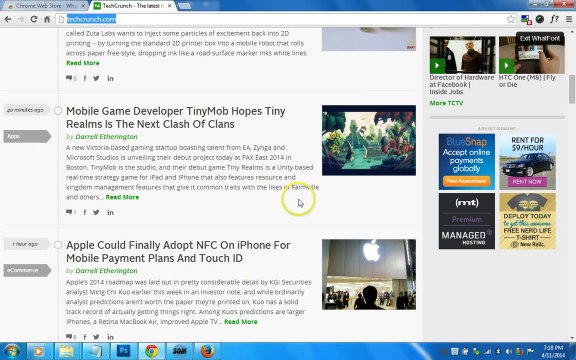This screenshot has width=576, height=360.
Task: Click the Action Center flag in the system tray
Action: pyautogui.click(x=530, y=352)
